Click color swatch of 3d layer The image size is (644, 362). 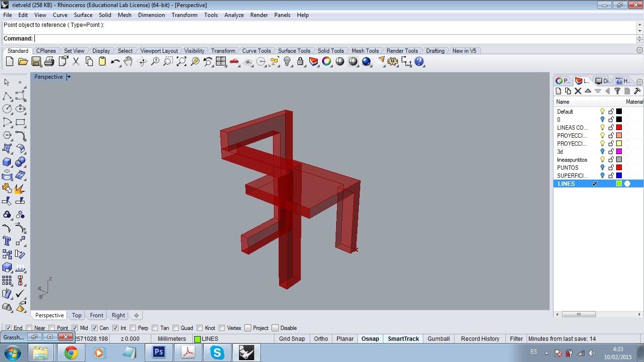[619, 151]
